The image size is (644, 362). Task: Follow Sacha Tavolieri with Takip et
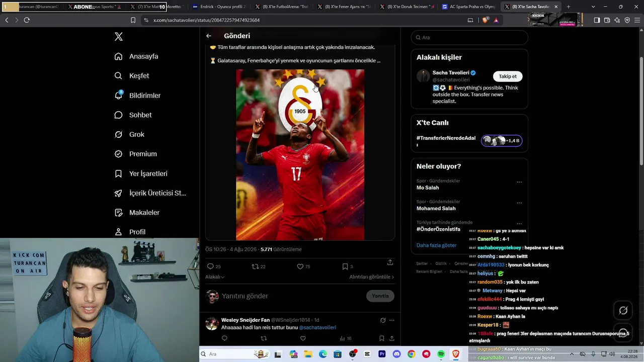click(x=508, y=76)
